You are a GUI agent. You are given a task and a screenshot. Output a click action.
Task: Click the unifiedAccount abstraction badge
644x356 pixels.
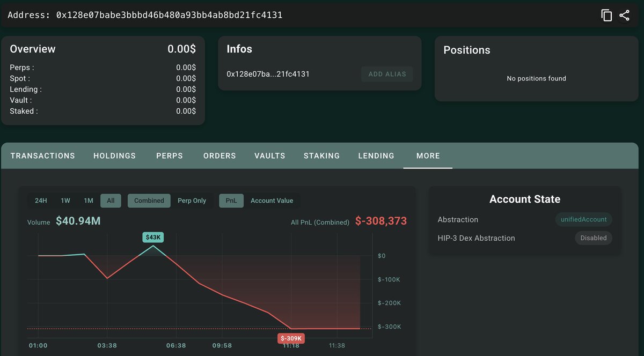584,219
